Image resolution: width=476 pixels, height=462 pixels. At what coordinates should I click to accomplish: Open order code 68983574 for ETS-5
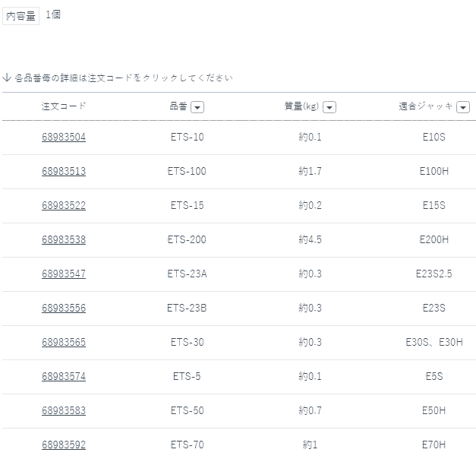coord(64,377)
